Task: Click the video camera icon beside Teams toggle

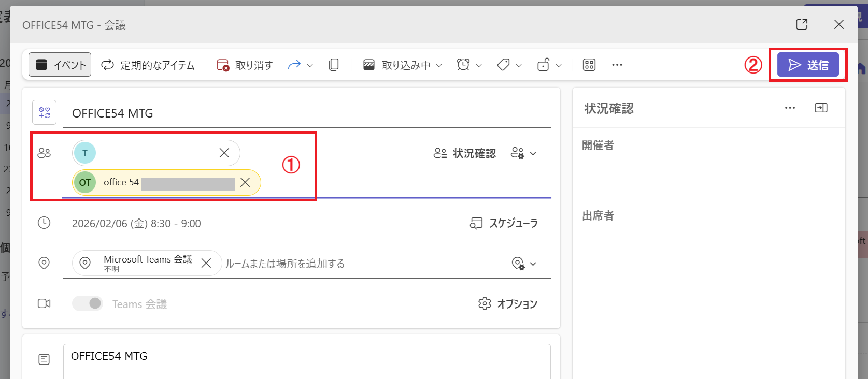Action: click(44, 303)
